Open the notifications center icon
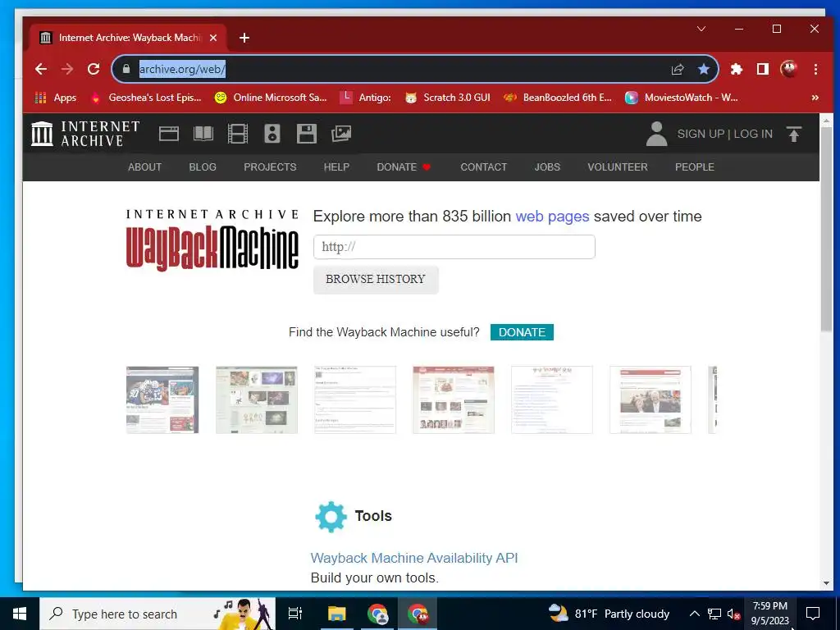The width and height of the screenshot is (840, 630). click(813, 614)
